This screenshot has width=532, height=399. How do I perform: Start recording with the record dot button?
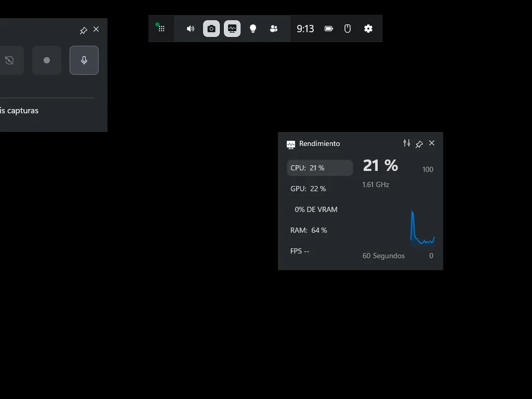(x=47, y=61)
